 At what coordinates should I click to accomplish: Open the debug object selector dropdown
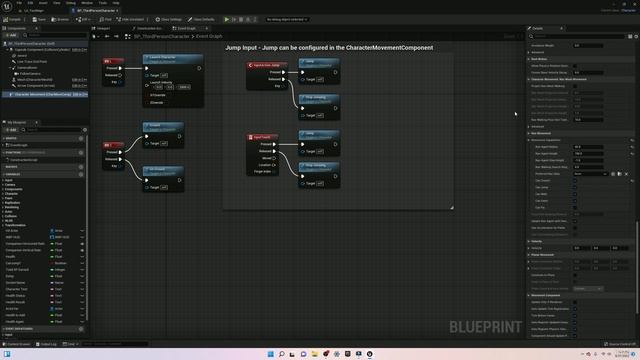pyautogui.click(x=287, y=19)
